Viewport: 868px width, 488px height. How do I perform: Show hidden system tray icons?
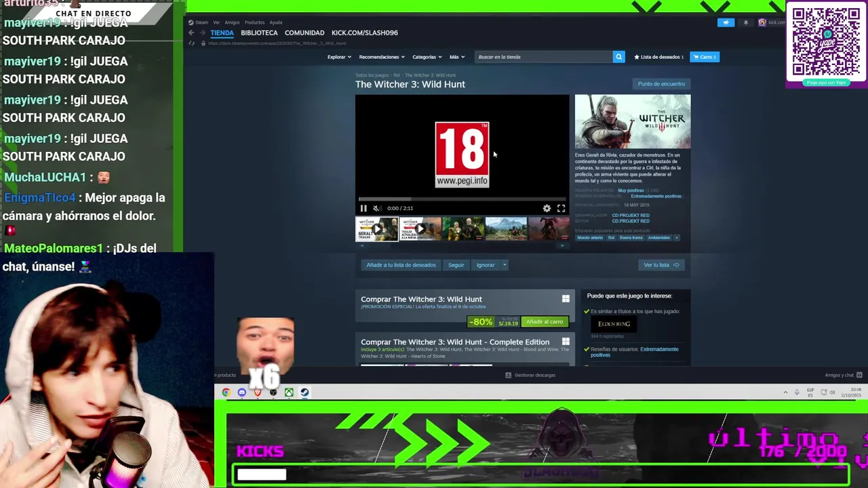786,392
